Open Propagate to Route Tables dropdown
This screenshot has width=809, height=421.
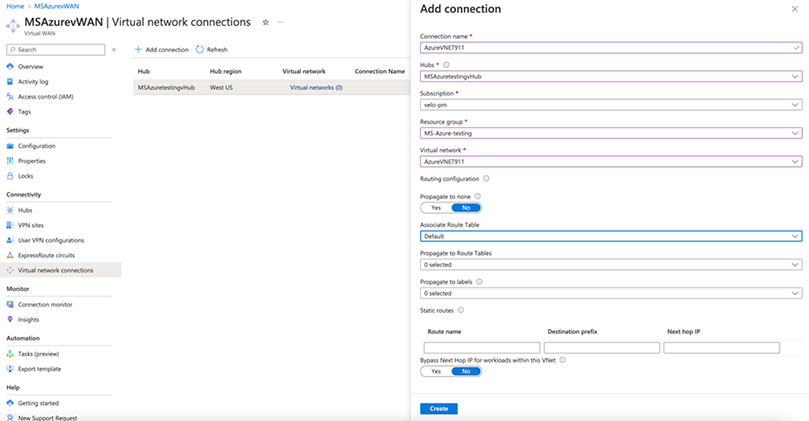[610, 265]
